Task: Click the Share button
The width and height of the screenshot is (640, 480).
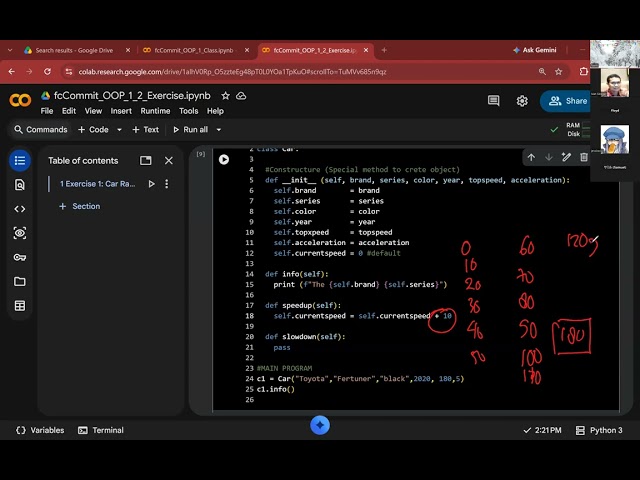Action: [x=567, y=101]
